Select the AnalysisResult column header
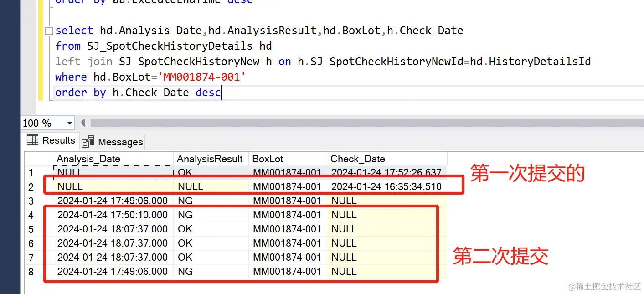Viewport: 644px width, 294px height. pos(211,159)
